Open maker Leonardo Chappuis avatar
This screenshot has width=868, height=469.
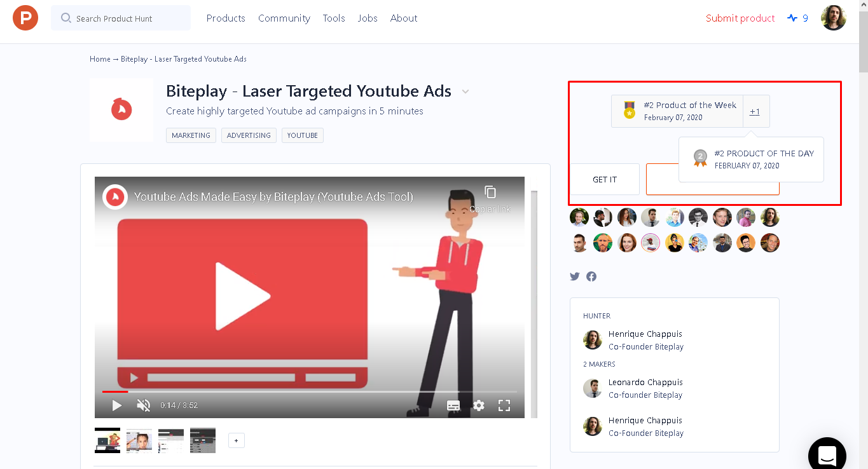(593, 388)
